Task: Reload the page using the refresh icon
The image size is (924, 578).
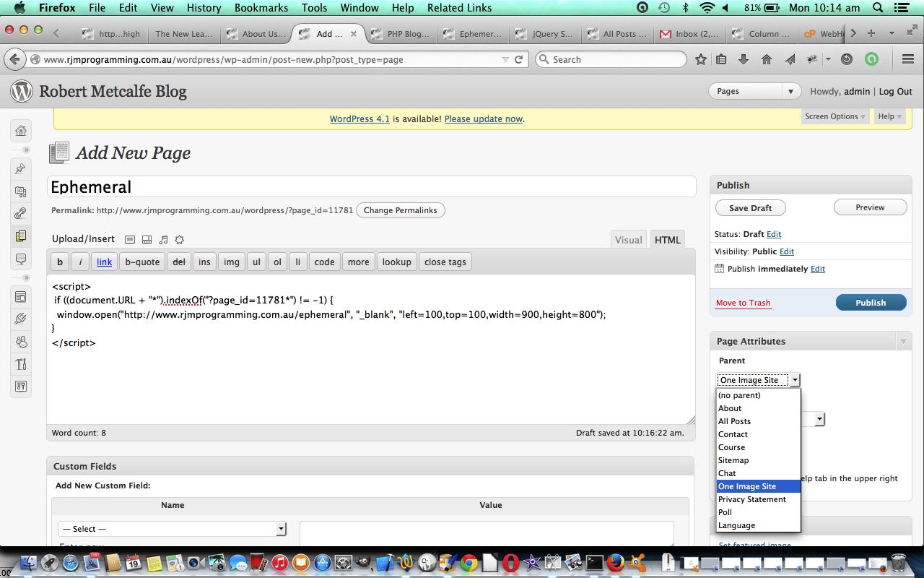Action: pos(518,59)
